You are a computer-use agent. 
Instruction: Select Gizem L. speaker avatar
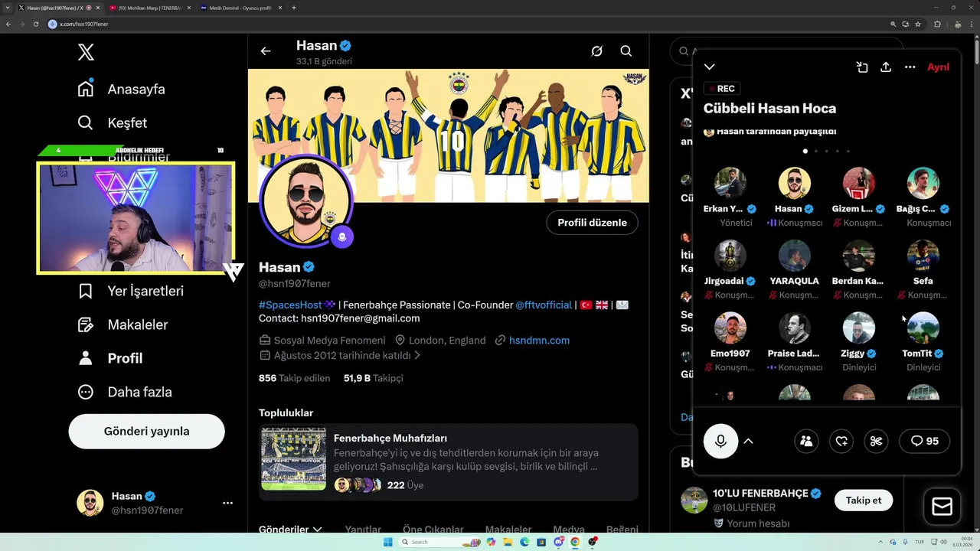click(859, 183)
